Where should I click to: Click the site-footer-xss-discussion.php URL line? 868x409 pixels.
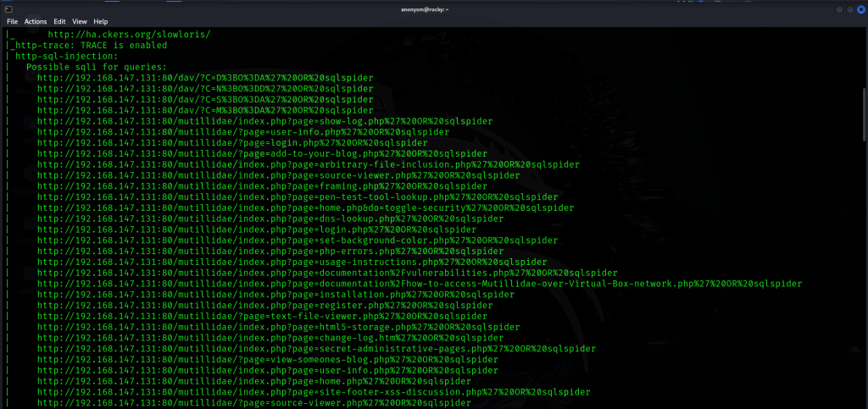tap(314, 392)
